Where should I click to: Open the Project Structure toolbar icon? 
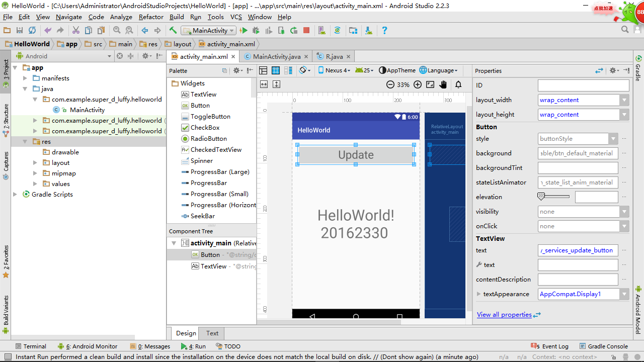[353, 31]
